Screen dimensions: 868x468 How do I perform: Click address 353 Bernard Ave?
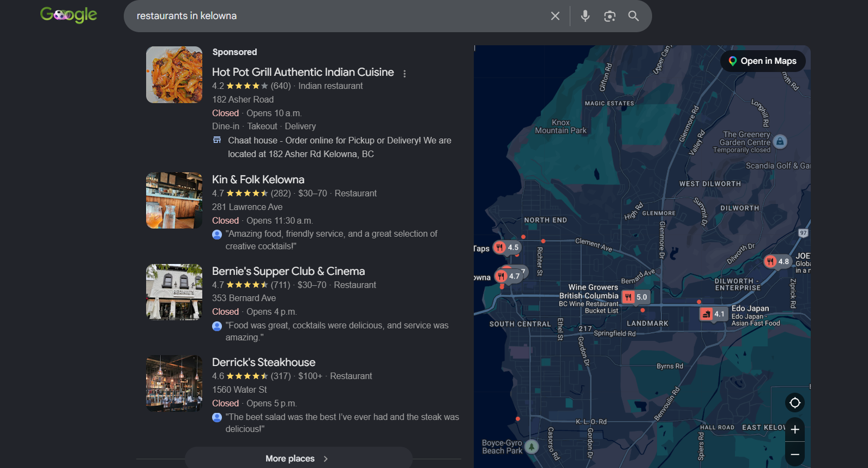pos(244,298)
